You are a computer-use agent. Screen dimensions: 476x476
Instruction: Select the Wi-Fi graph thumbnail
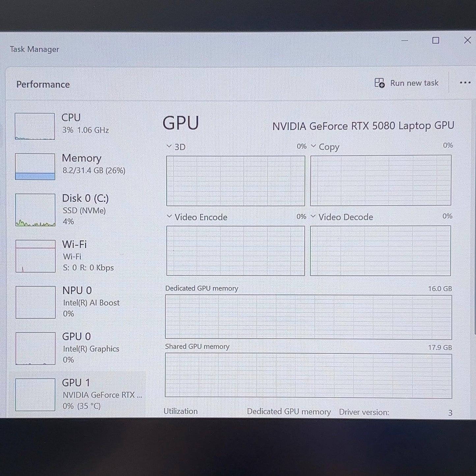[35, 256]
